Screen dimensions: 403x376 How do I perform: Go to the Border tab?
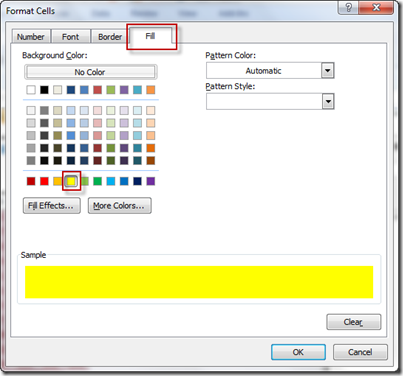coord(110,37)
